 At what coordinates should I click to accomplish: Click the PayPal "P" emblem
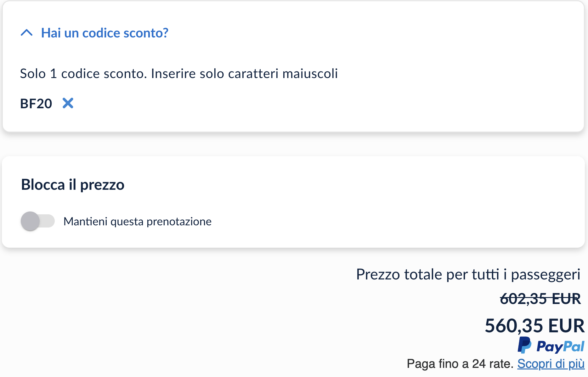[x=524, y=345]
